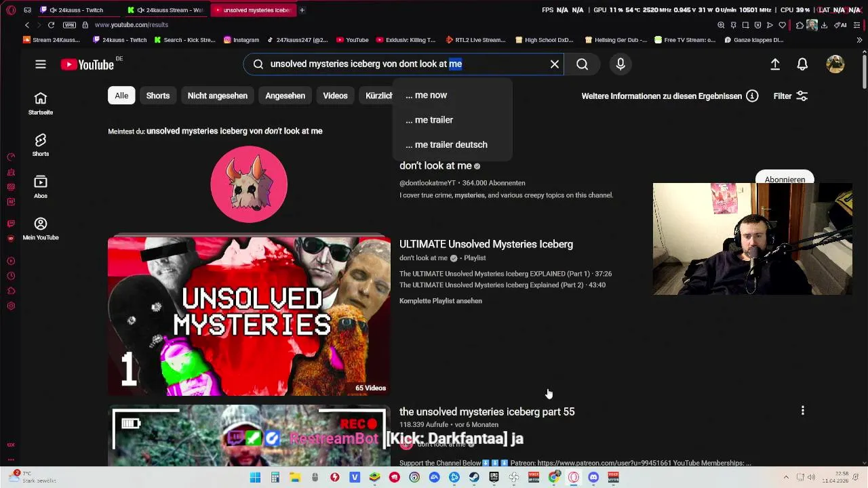Screen dimensions: 868x488
Task: Click the YouTube logo
Action: (87, 64)
